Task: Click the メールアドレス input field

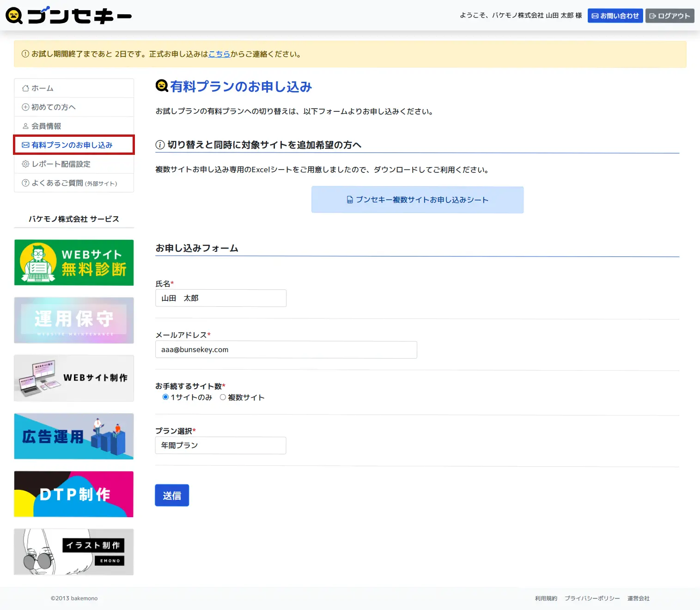Action: (x=286, y=350)
